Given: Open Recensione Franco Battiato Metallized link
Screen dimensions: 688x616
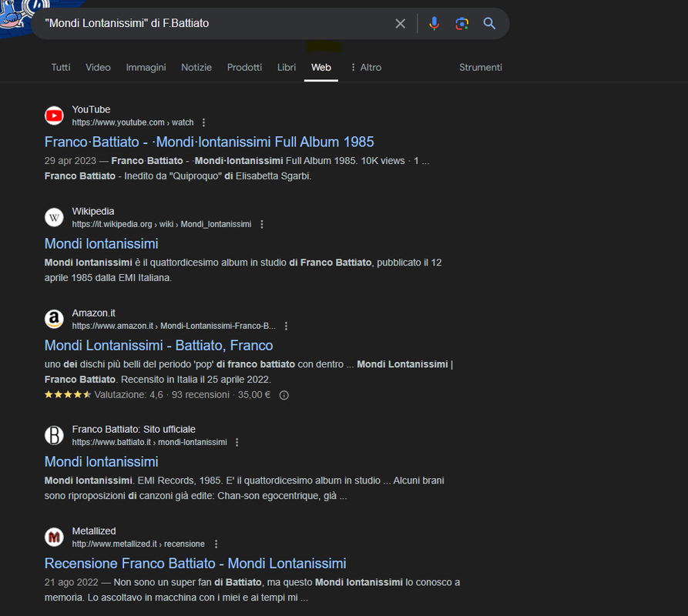Looking at the screenshot, I should [195, 564].
